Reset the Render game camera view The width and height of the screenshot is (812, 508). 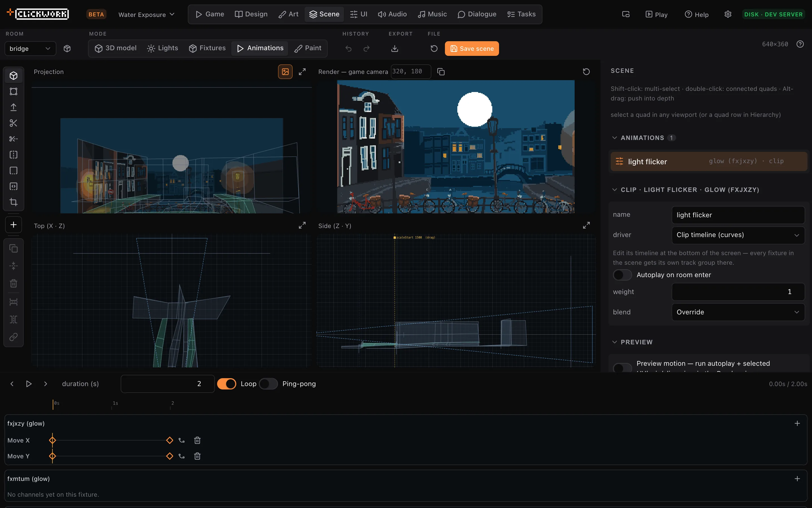(586, 72)
